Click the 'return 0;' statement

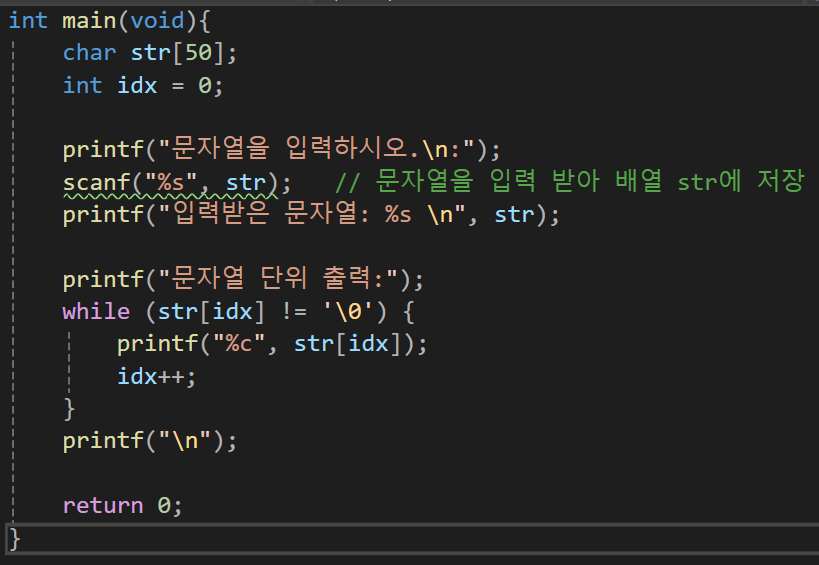click(122, 505)
